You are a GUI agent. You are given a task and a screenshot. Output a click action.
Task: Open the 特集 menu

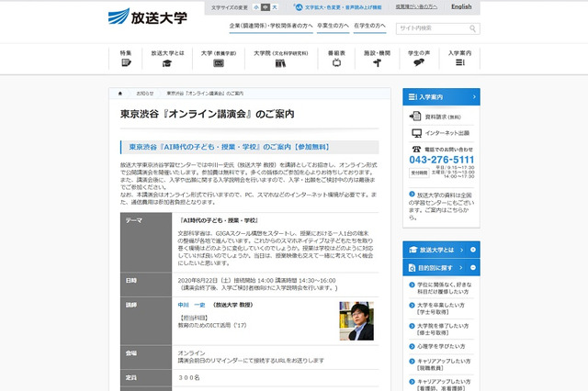tap(126, 59)
